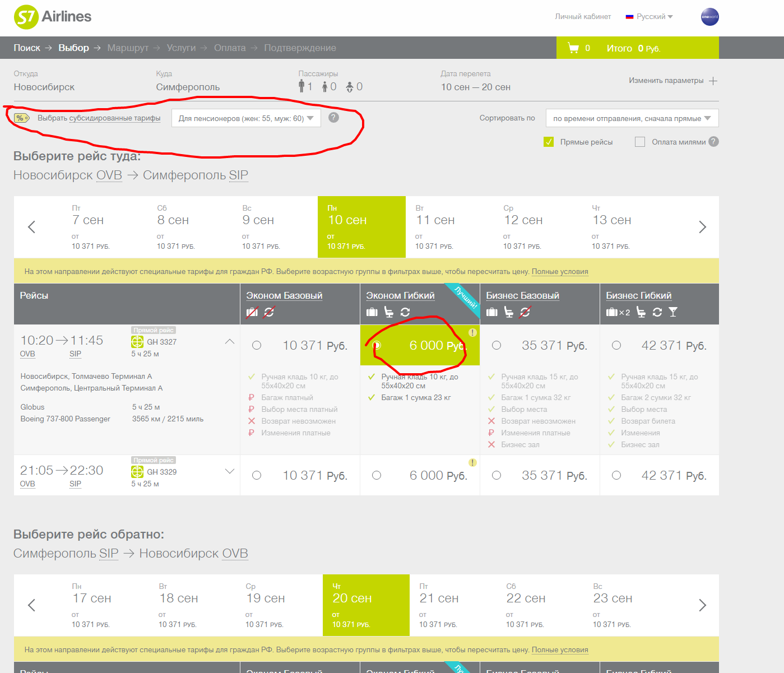Viewport: 784px width, 673px height.
Task: Uncheck Прямые рейсы checkbox
Action: pos(549,142)
